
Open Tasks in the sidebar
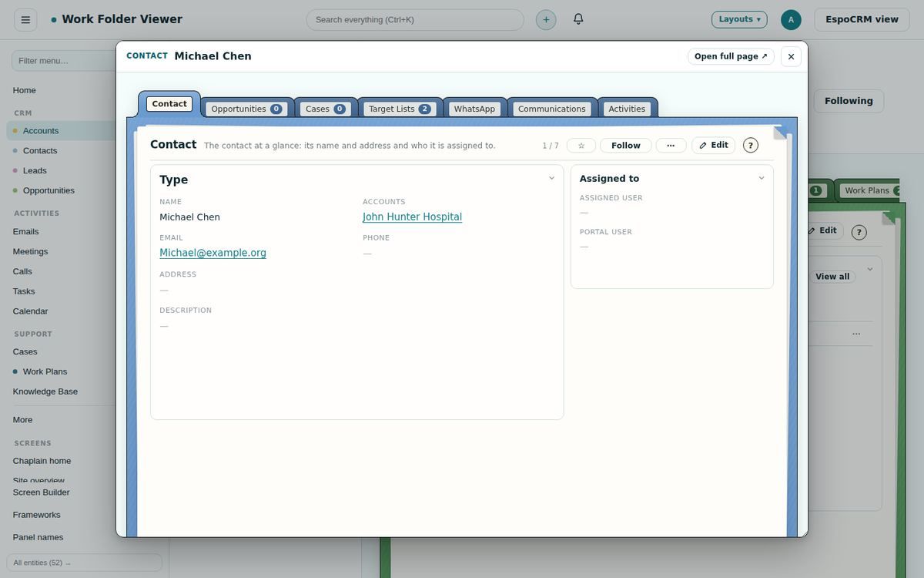tap(23, 291)
